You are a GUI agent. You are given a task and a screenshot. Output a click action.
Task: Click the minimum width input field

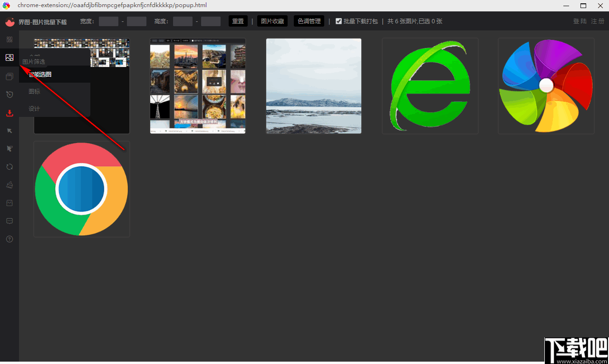click(108, 21)
